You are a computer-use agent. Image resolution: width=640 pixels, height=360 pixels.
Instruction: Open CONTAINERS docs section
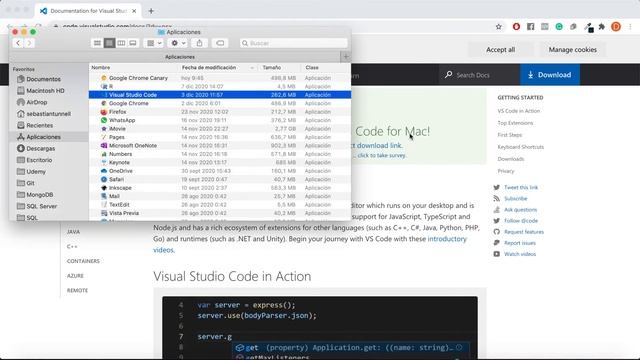(83, 261)
